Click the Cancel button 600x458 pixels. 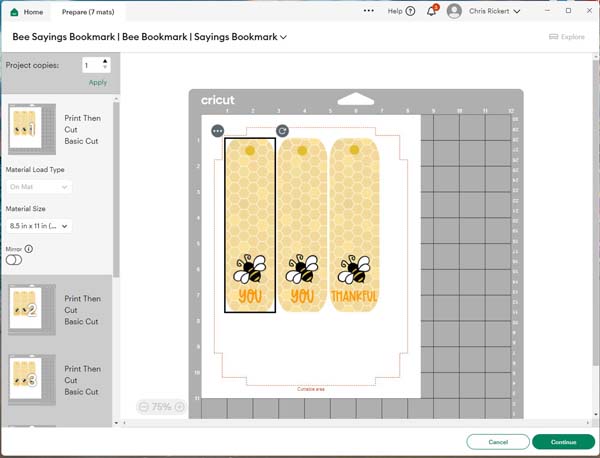pyautogui.click(x=498, y=442)
